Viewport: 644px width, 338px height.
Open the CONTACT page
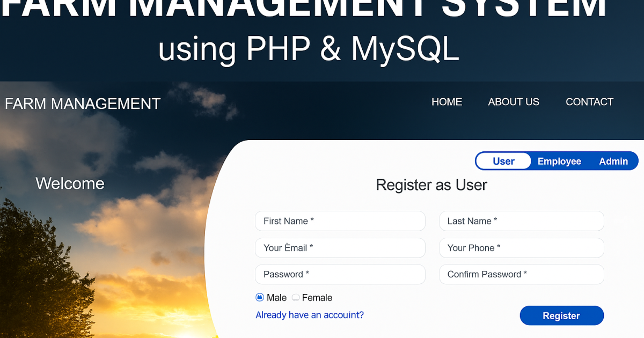[x=589, y=102]
